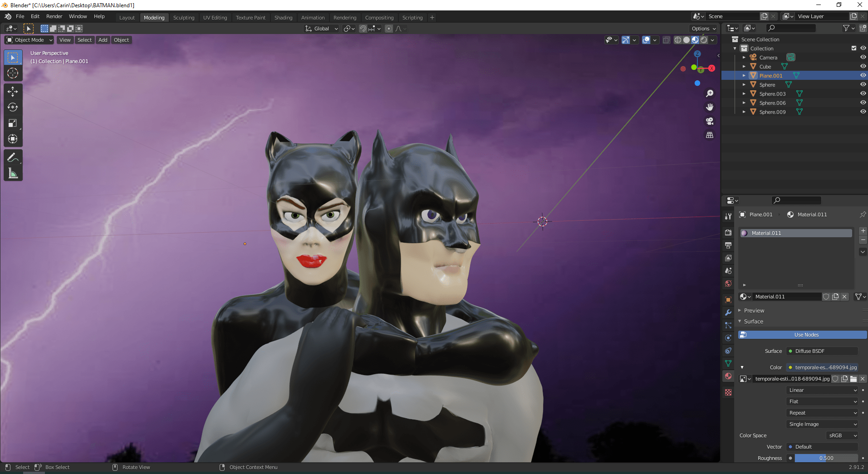The height and width of the screenshot is (474, 868).
Task: Expand the Preview panel
Action: pos(754,311)
